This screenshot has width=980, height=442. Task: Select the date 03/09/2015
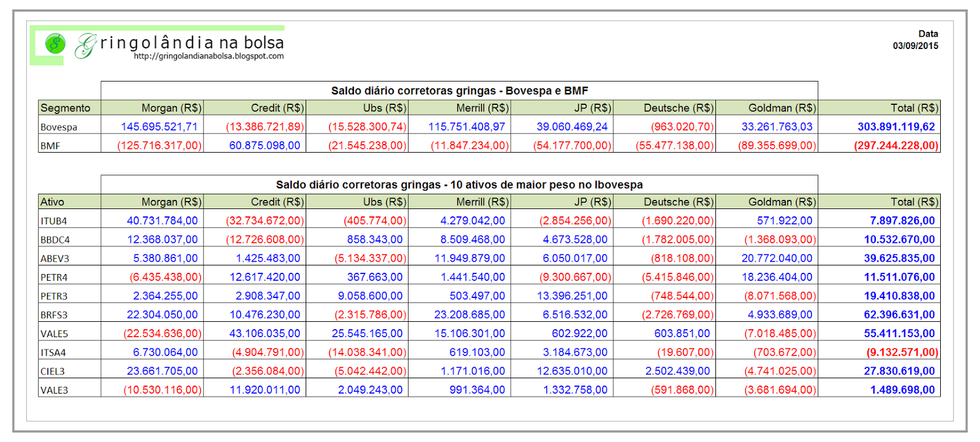pos(915,45)
